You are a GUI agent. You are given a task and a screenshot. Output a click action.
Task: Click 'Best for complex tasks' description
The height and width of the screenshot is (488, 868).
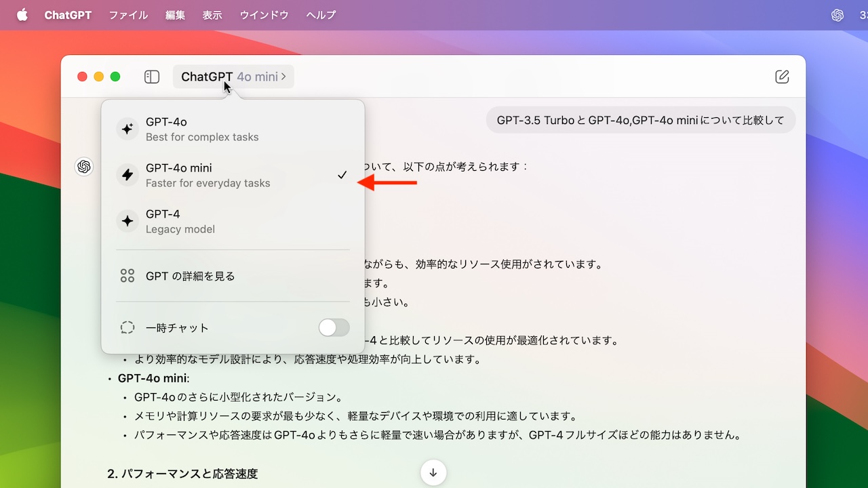tap(202, 137)
